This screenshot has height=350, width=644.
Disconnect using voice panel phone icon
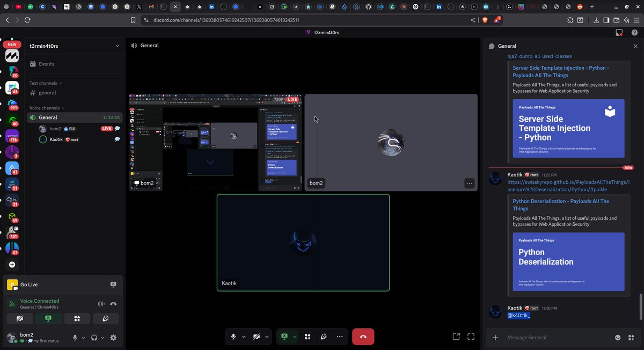point(113,304)
